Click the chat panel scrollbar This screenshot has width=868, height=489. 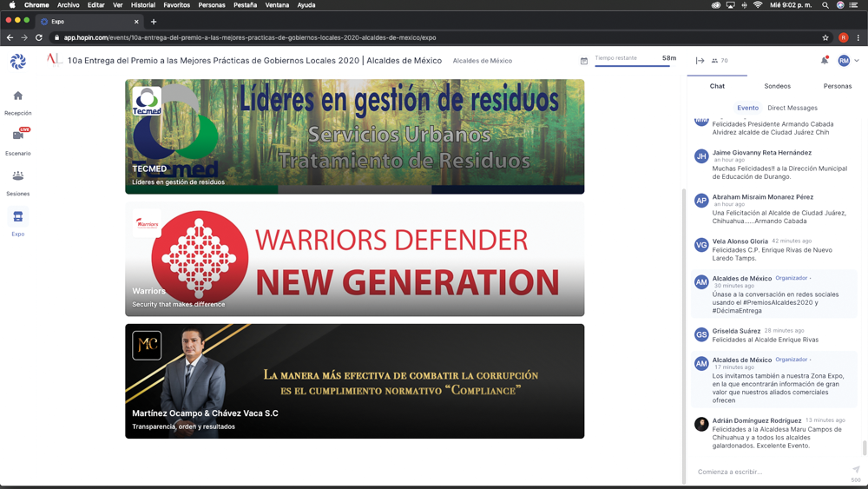[x=864, y=447]
